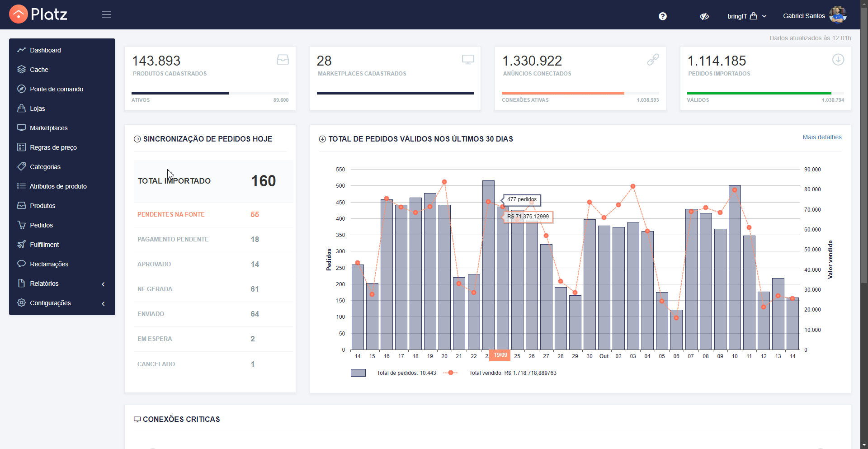Toggle Total de pedidos legend swatch

[358, 373]
